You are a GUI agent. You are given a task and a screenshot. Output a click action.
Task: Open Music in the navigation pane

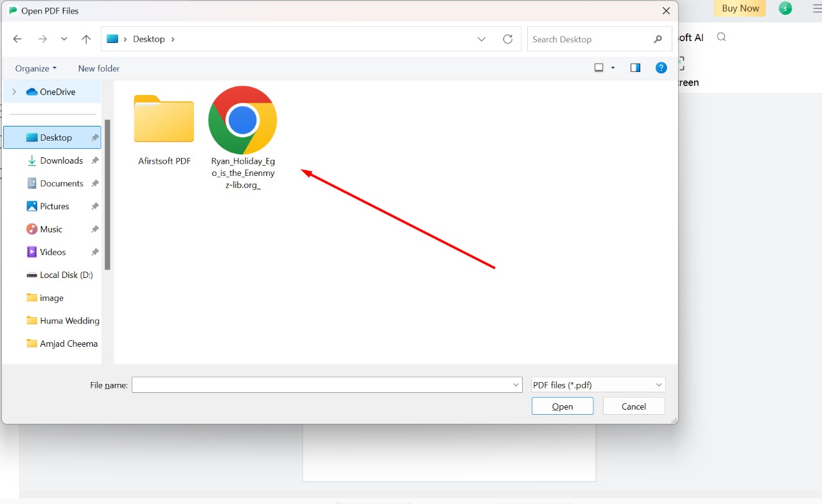51,229
